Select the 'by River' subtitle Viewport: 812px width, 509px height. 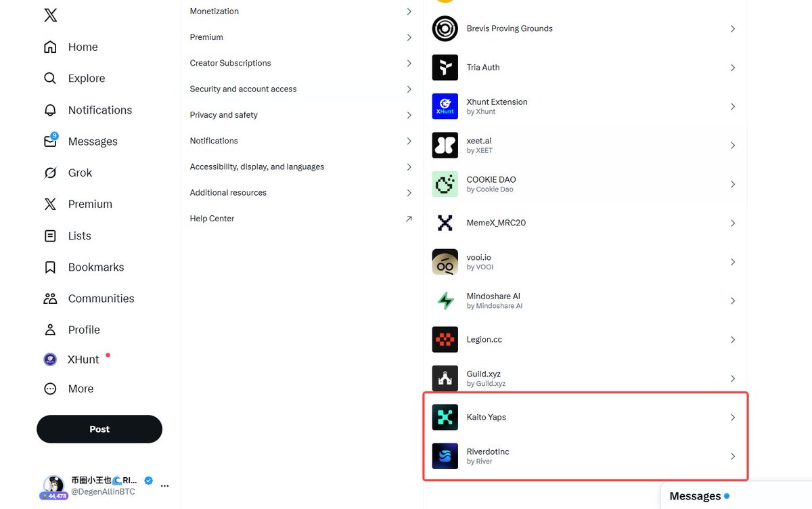479,462
